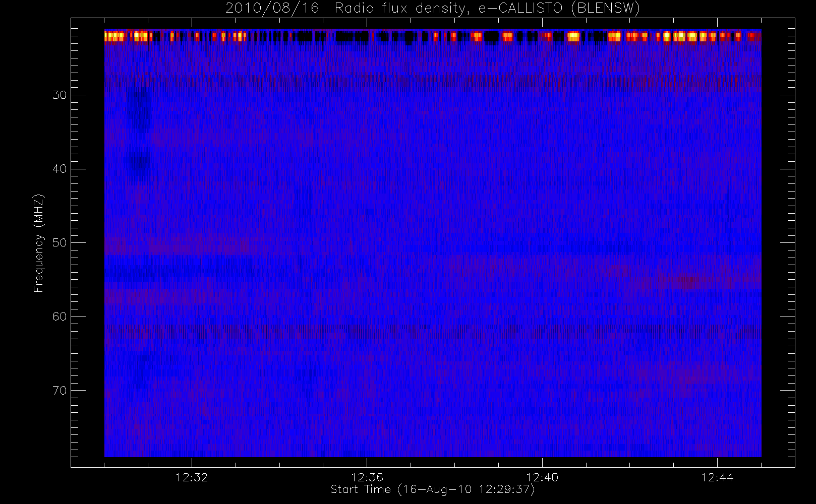Click the 40 MHz frequency tick label

[60, 169]
